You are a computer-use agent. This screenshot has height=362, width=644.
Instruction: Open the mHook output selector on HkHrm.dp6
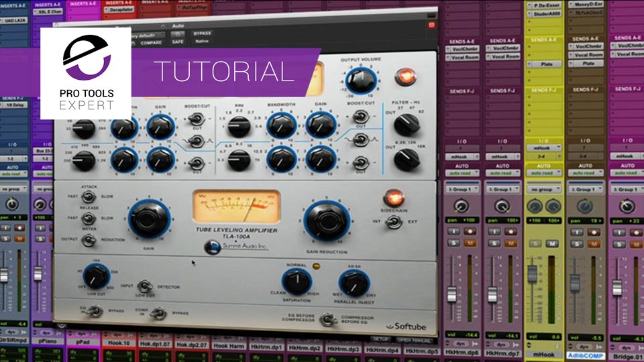(x=462, y=156)
